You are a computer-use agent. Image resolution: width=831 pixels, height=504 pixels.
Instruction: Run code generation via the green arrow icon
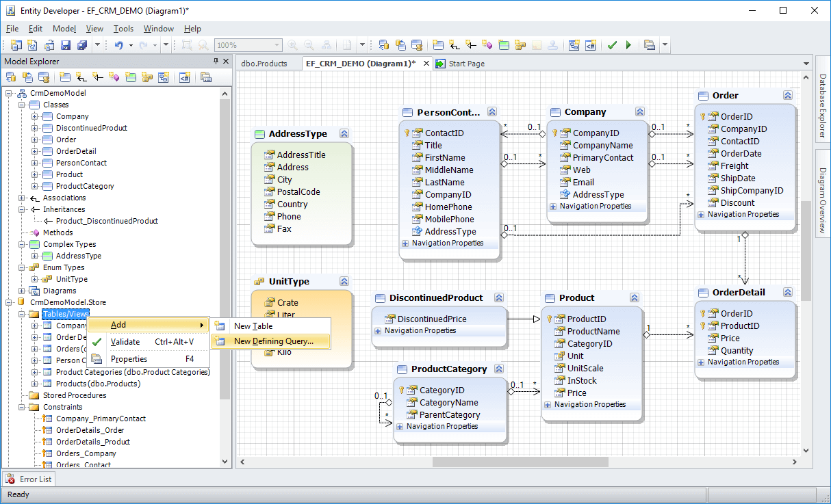point(628,45)
